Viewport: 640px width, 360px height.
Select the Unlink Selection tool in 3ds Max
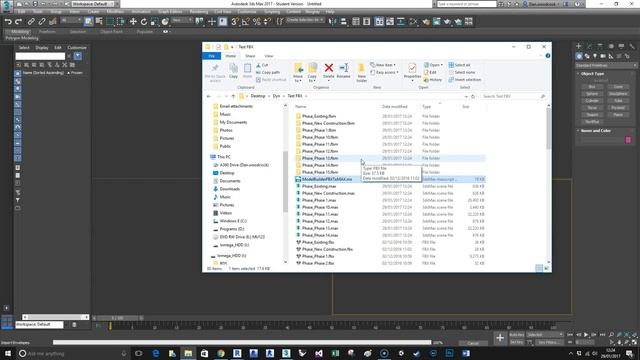point(42,22)
